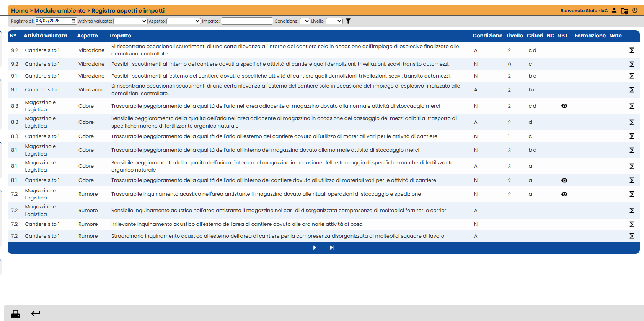Toggle eye icon on 7.2 Rumore row
Screen dimensions: 644x321
click(564, 194)
